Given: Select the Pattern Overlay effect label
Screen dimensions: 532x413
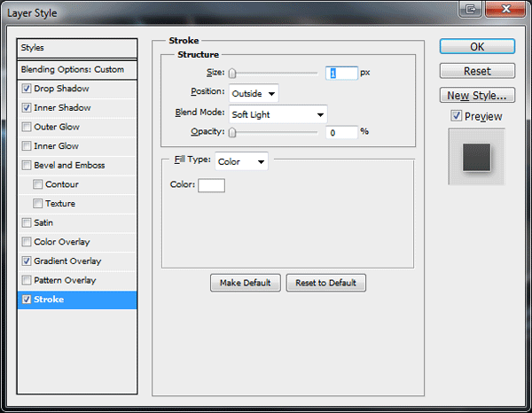Looking at the screenshot, I should click(65, 280).
